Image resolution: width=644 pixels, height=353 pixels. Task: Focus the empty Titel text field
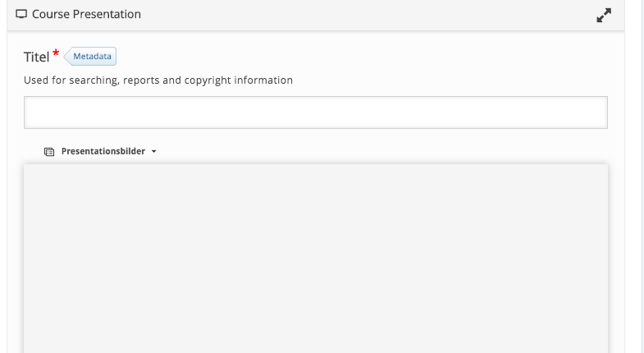click(315, 112)
